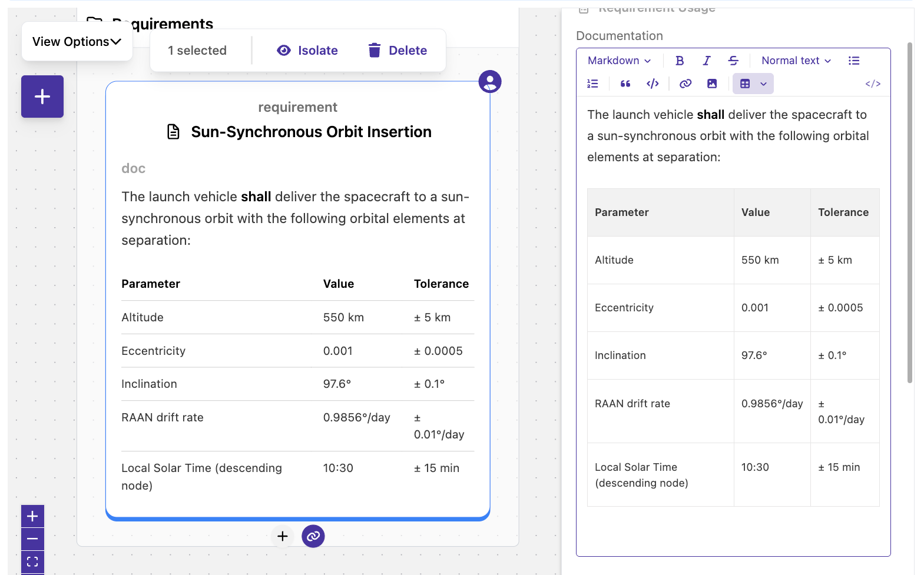Click the purple add element button
The image size is (924, 575).
click(x=42, y=97)
